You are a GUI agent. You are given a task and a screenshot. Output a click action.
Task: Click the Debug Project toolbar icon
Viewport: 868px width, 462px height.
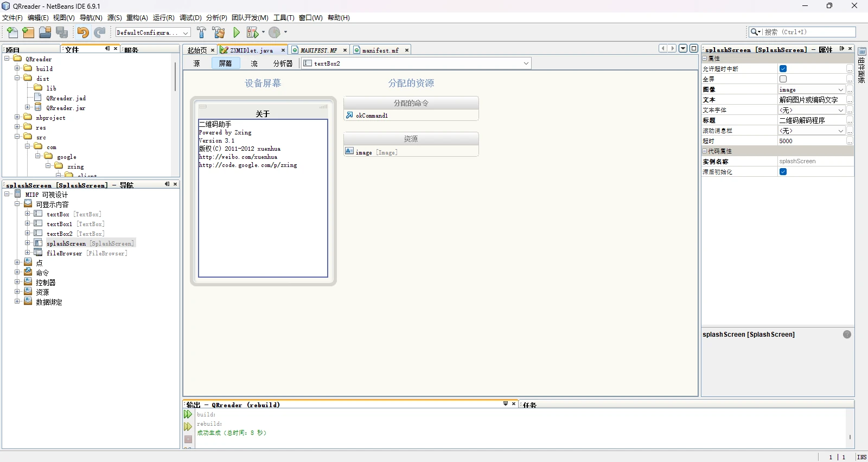pos(252,33)
